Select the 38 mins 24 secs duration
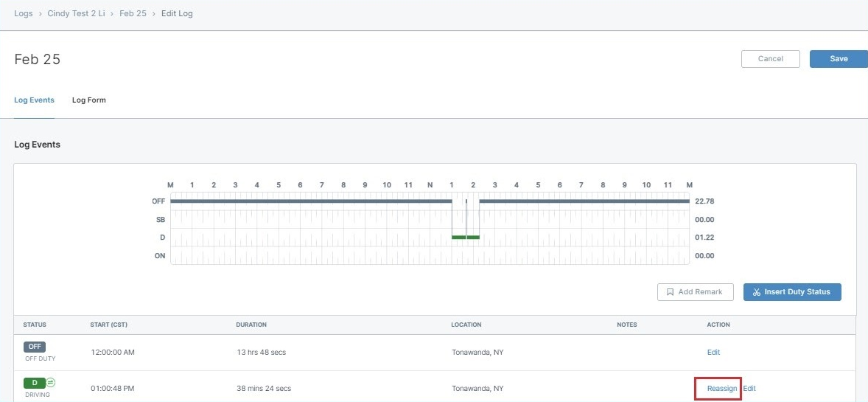The width and height of the screenshot is (868, 402). (x=264, y=389)
